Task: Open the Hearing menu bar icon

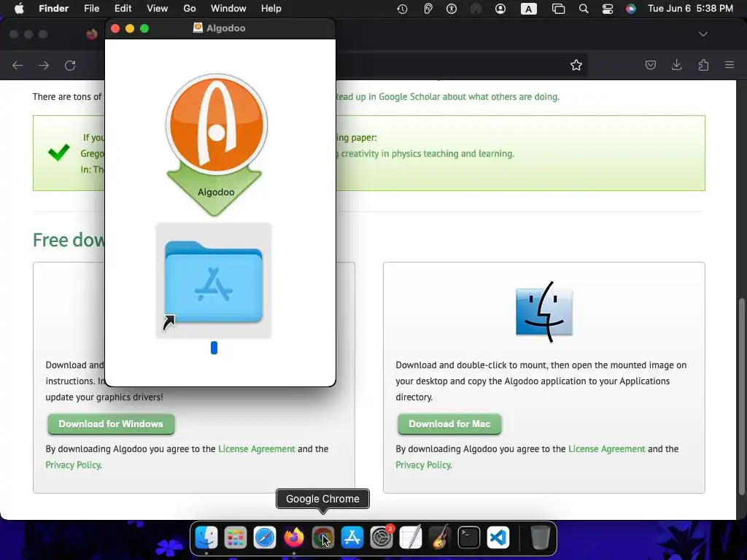Action: 427,9
